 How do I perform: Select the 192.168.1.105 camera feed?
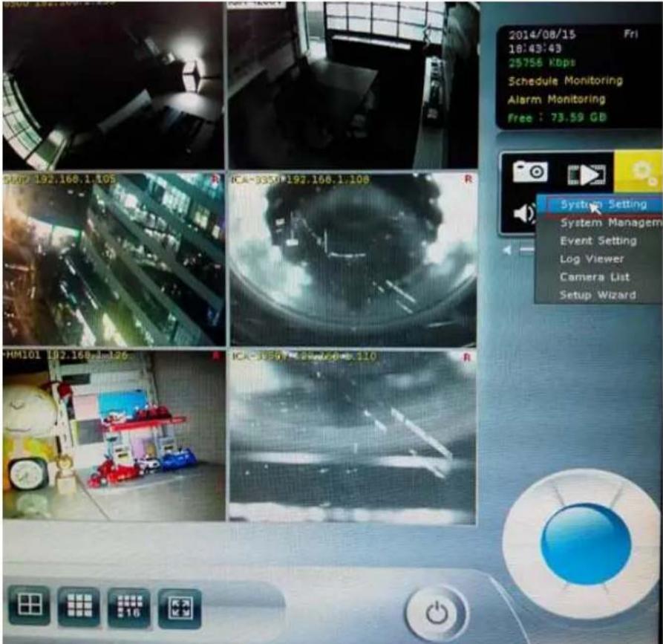[x=114, y=259]
